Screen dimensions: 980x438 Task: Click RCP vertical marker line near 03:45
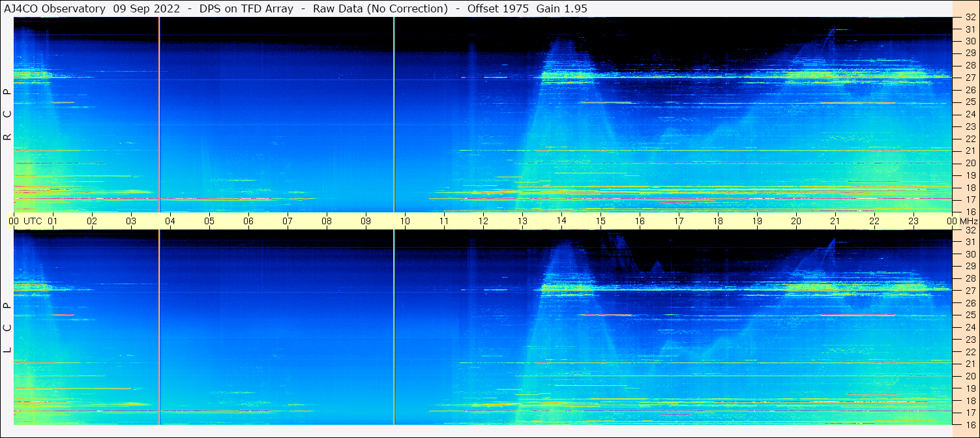pyautogui.click(x=159, y=114)
